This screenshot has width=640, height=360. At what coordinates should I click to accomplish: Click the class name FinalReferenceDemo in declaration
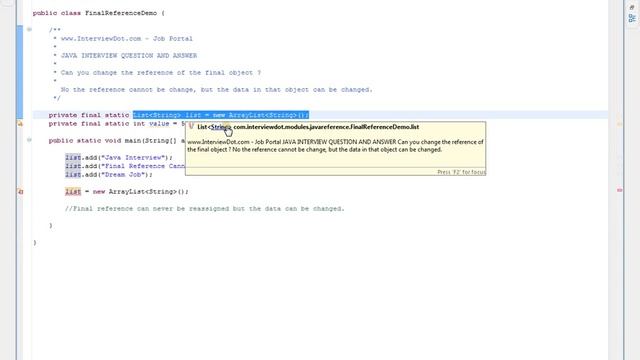coord(121,13)
